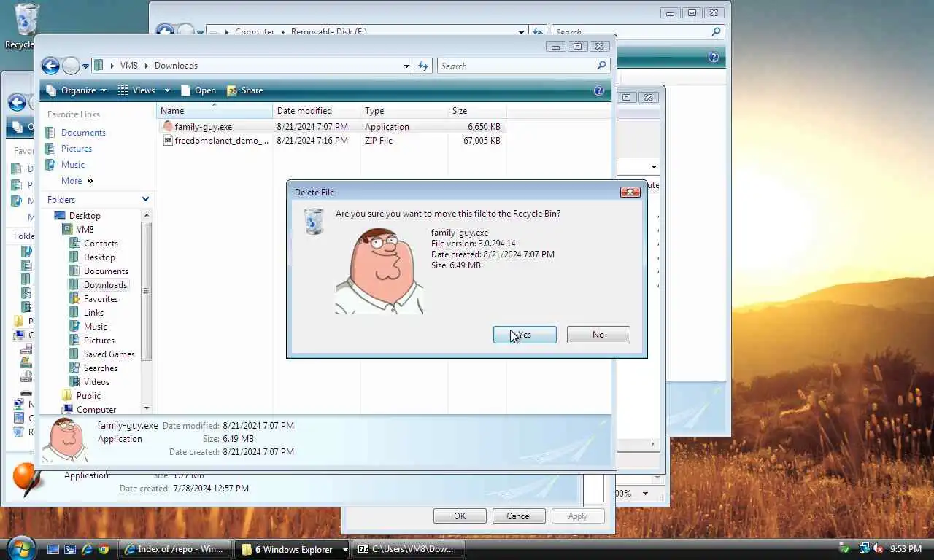
Task: Open the Views button in the toolbar
Action: pos(137,90)
